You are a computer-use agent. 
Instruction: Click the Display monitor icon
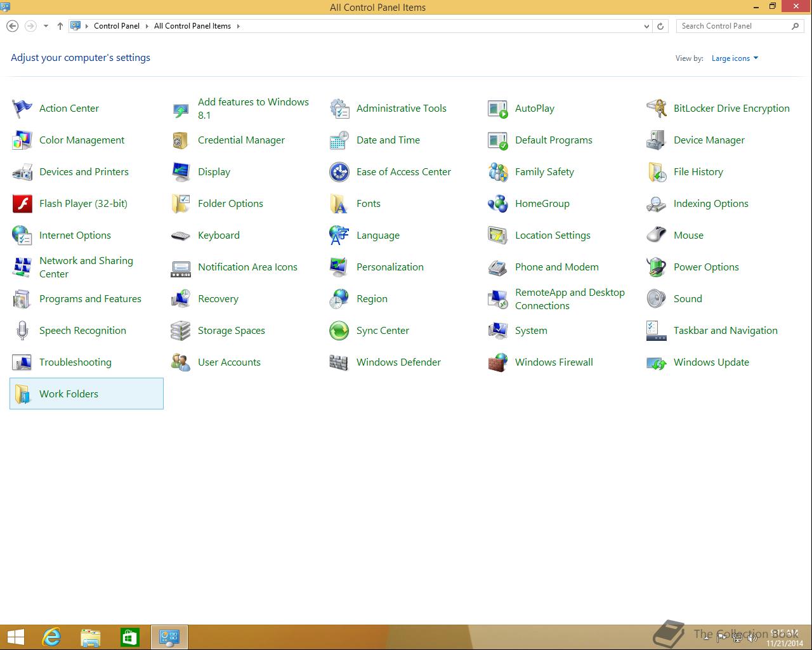point(181,172)
